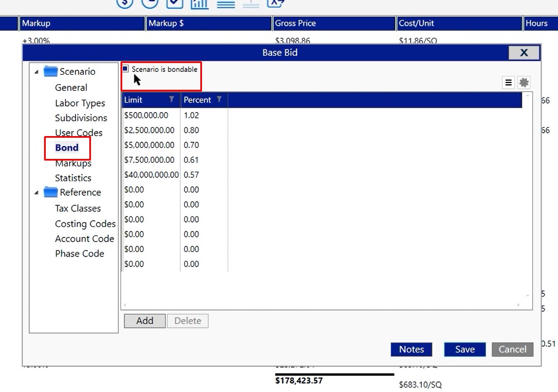Open the Labor Types section
558x392 pixels.
(80, 103)
